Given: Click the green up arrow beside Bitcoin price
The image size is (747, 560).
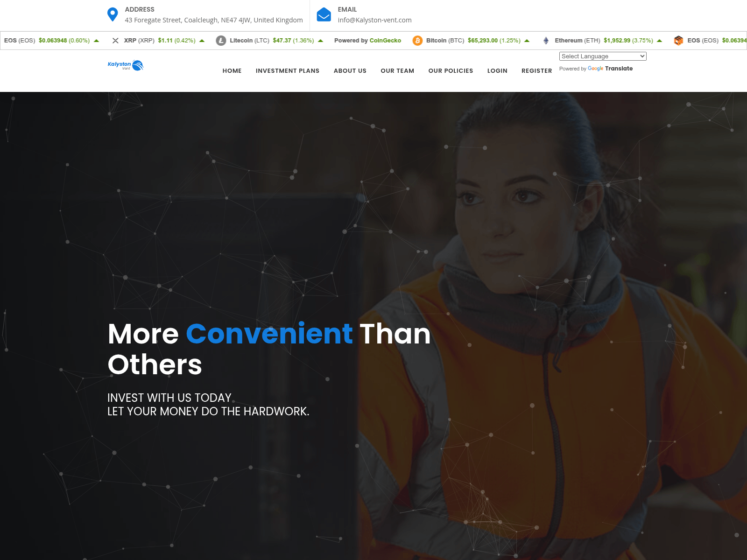Looking at the screenshot, I should pos(527,41).
